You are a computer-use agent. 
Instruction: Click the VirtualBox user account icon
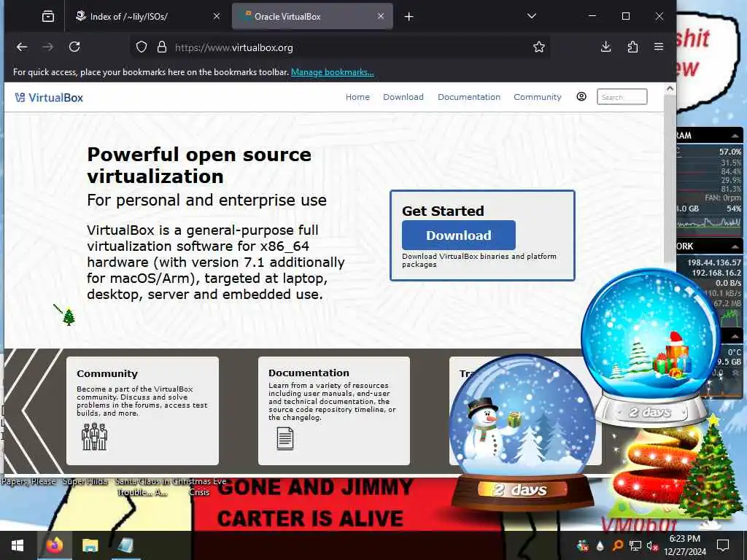(581, 97)
